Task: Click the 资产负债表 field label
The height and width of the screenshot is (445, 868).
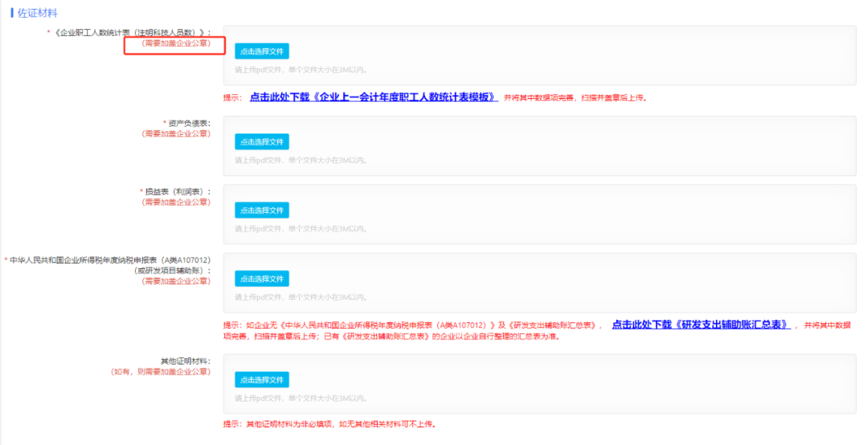Action: coord(187,123)
